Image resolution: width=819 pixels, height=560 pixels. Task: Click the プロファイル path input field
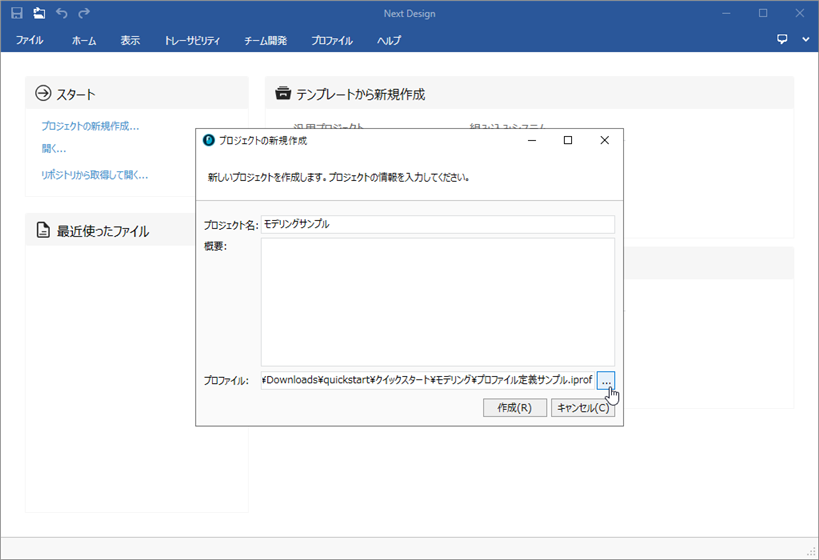click(x=427, y=381)
